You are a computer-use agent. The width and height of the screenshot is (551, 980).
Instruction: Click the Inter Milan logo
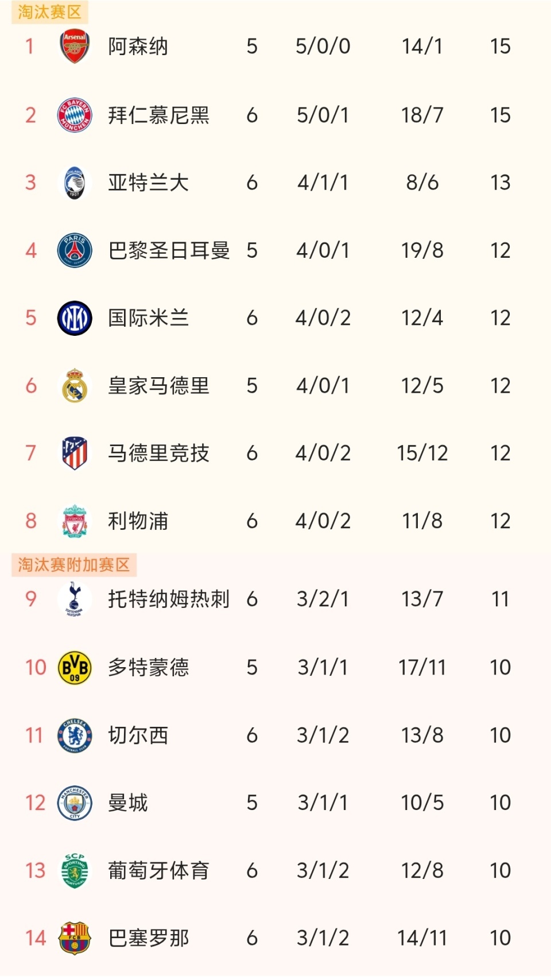click(75, 318)
